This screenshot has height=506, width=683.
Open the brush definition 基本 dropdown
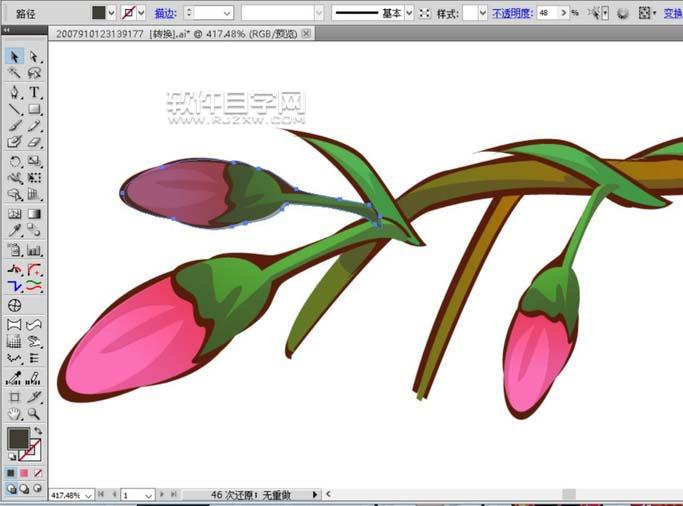tap(408, 13)
